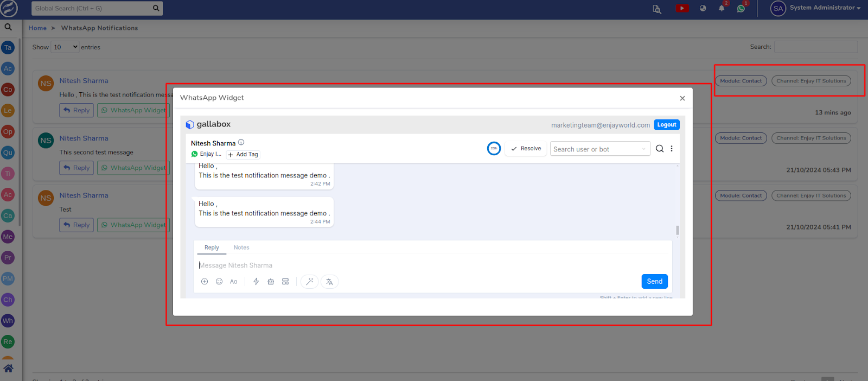Click the chat area scrollbar thumb

[677, 230]
